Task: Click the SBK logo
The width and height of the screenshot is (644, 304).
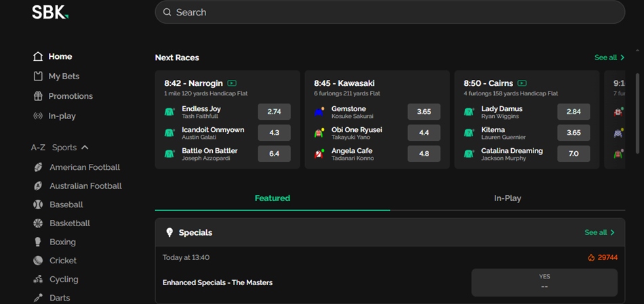Action: pos(50,12)
